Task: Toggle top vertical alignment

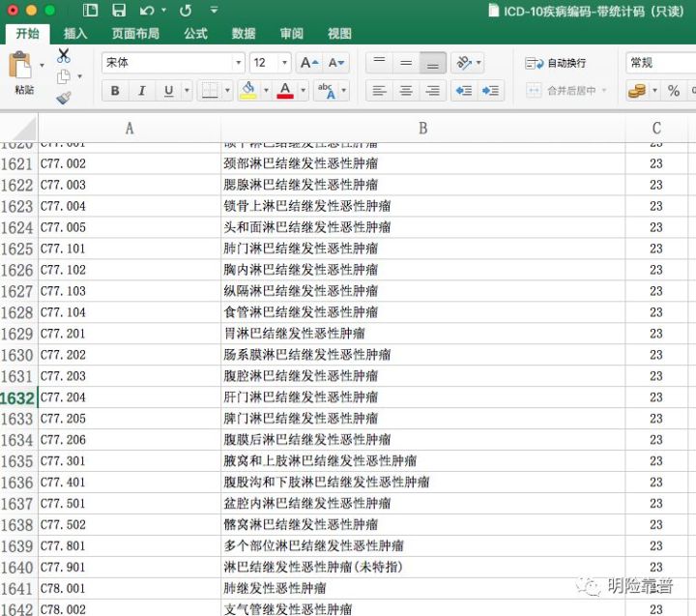Action: (380, 63)
